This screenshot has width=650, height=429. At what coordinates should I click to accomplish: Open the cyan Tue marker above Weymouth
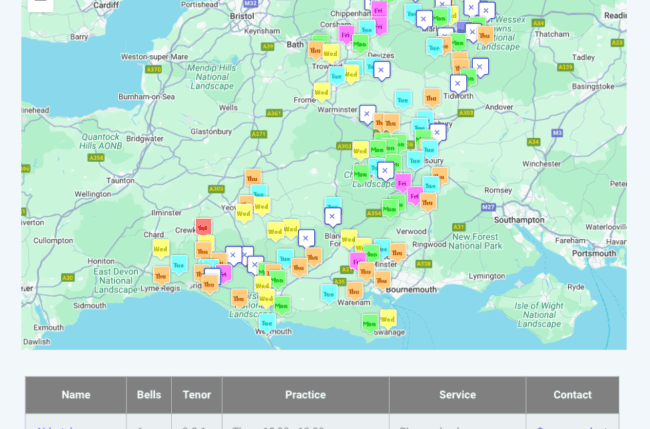(267, 321)
